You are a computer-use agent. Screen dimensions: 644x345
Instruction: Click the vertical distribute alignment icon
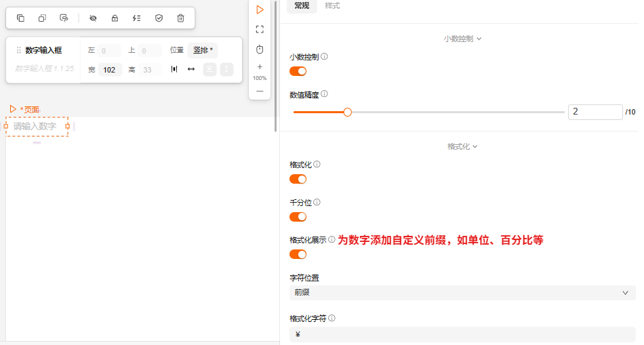click(174, 69)
